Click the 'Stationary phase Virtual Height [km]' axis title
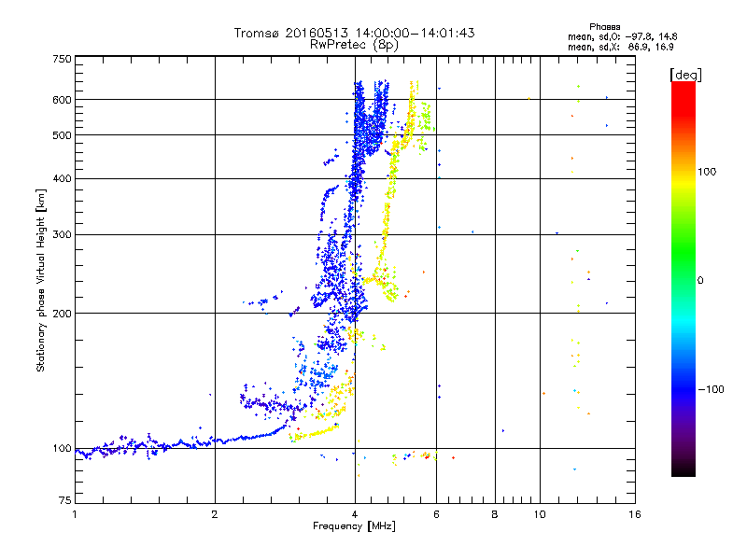This screenshot has height=560, width=747. pyautogui.click(x=40, y=281)
